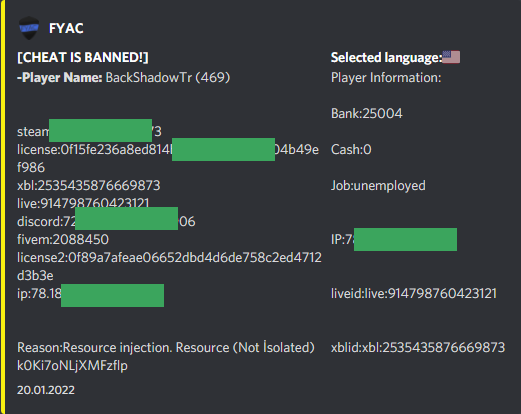Click the Bank:25004 value
This screenshot has width=521, height=414.
click(367, 114)
